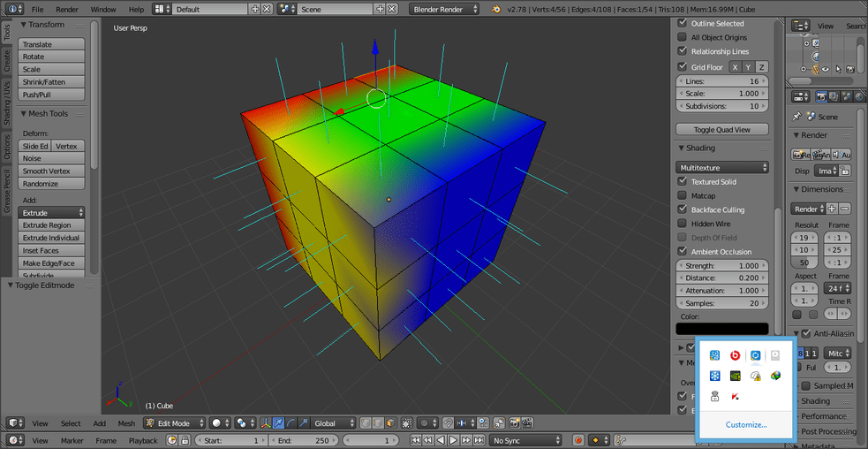This screenshot has width=868, height=449.
Task: Disable the Backface Culling checkbox
Action: tap(682, 209)
